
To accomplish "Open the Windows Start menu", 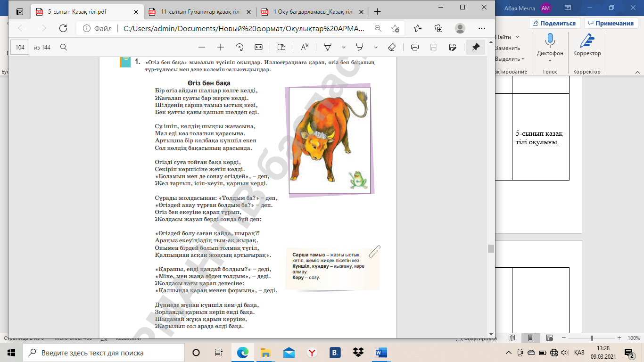I will click(11, 353).
